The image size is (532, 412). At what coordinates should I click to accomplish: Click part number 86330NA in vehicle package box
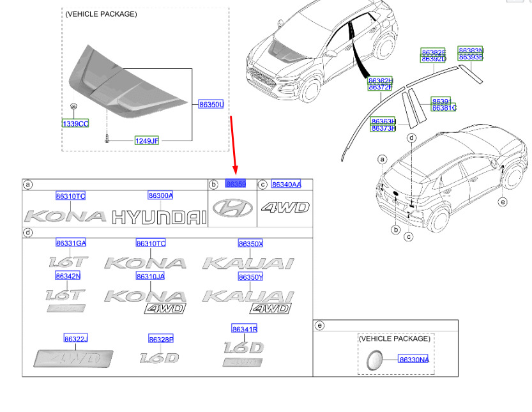(414, 360)
